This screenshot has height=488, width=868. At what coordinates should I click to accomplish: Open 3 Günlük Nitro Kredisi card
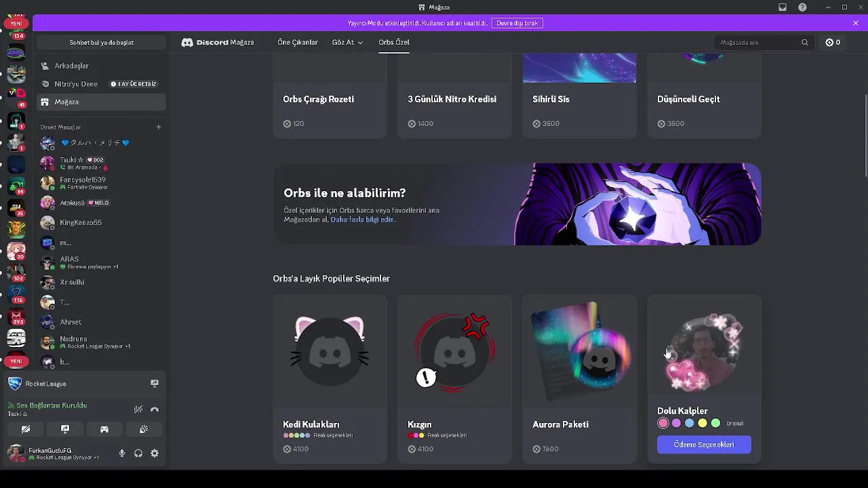pyautogui.click(x=454, y=96)
